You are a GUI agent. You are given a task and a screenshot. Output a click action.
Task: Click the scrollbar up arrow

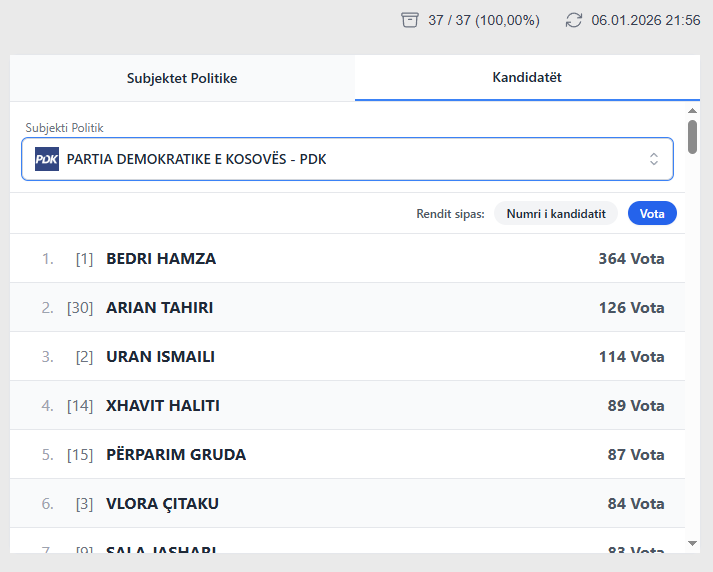(x=692, y=110)
